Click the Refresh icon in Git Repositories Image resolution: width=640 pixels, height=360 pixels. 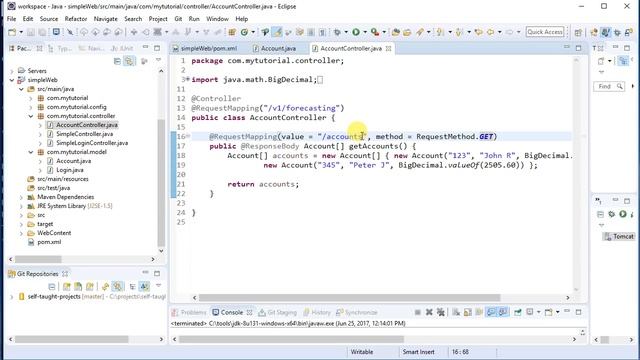click(105, 287)
